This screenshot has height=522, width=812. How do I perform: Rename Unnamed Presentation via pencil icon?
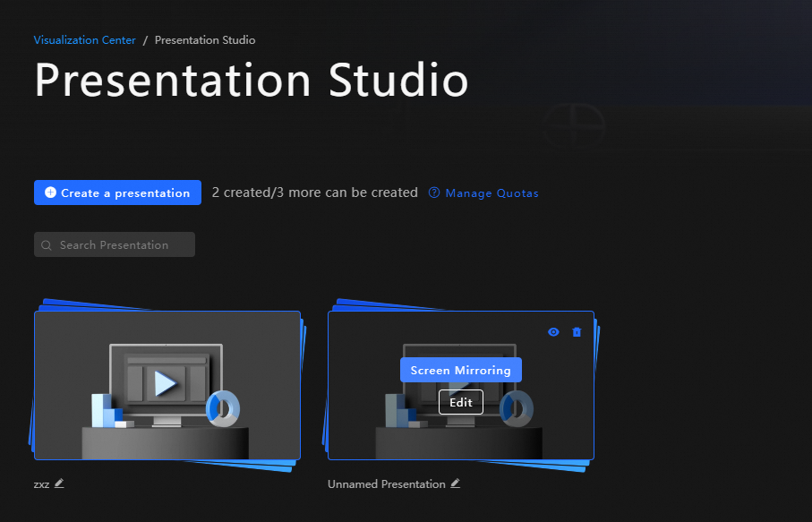[455, 483]
